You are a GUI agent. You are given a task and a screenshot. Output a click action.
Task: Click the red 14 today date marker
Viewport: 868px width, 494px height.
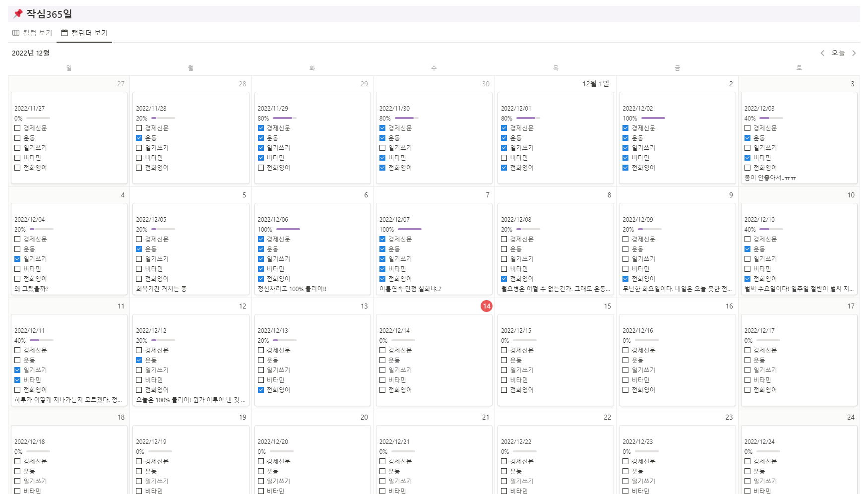pos(487,306)
